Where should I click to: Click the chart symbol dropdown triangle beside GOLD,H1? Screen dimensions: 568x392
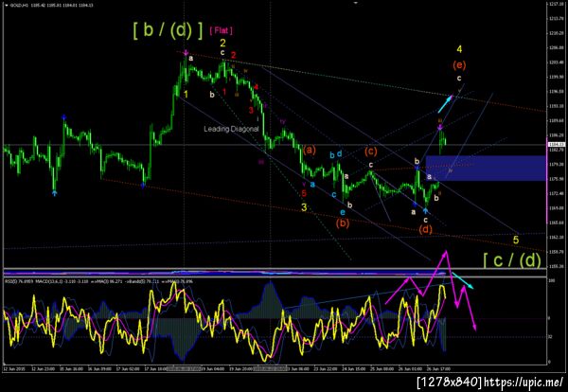[x=6, y=5]
